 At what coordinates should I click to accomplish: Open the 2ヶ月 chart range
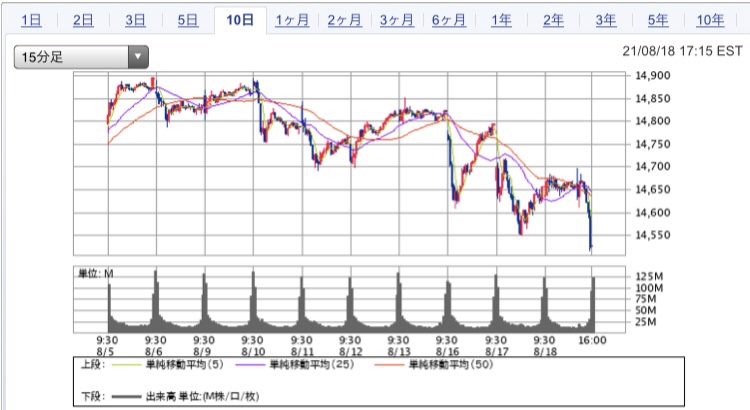click(344, 20)
